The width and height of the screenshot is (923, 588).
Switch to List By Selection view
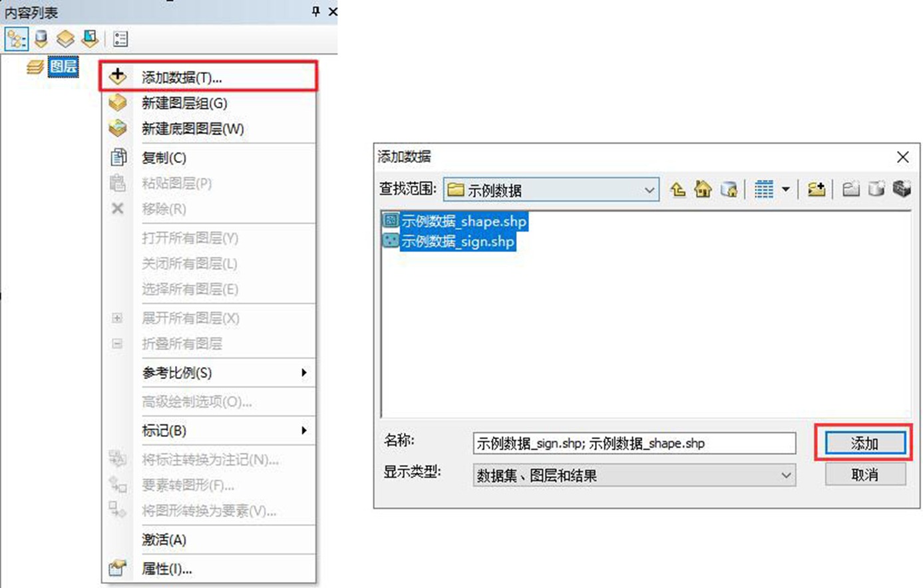(x=90, y=39)
